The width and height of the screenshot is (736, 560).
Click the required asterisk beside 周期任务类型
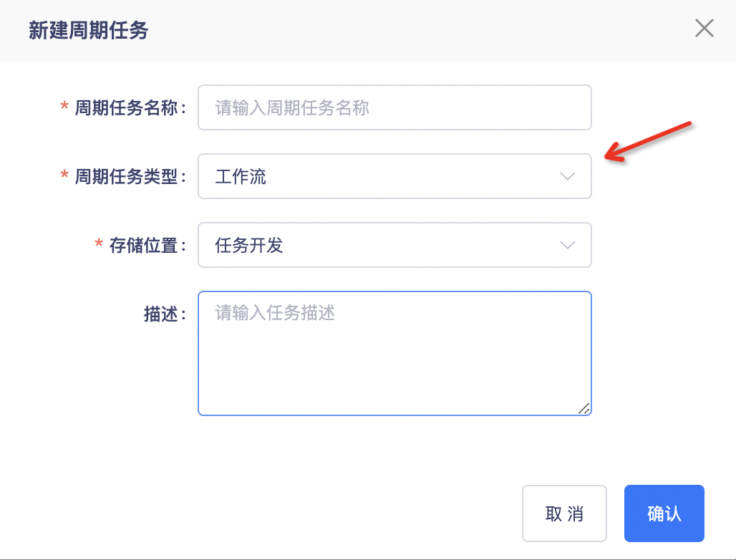coord(64,176)
